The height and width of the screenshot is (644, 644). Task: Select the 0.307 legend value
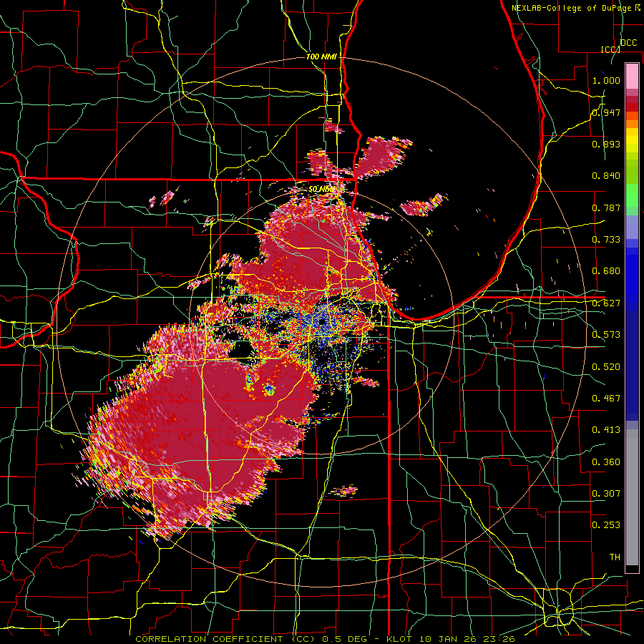coord(606,494)
